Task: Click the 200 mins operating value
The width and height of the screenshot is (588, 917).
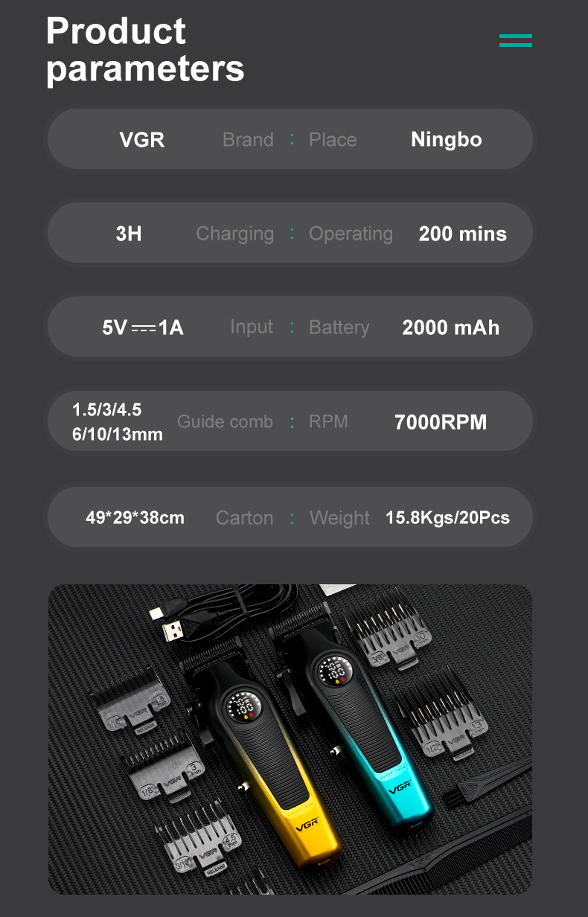Action: tap(462, 234)
